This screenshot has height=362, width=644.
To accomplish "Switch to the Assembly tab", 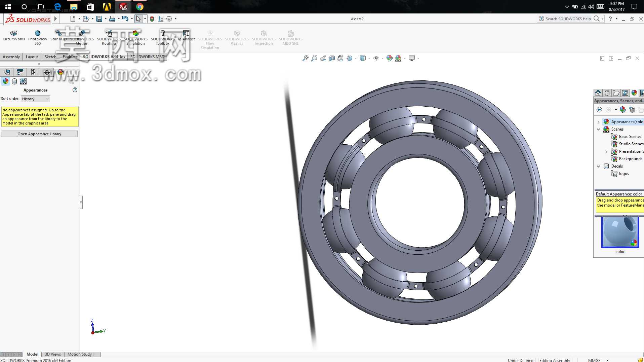I will [x=11, y=57].
